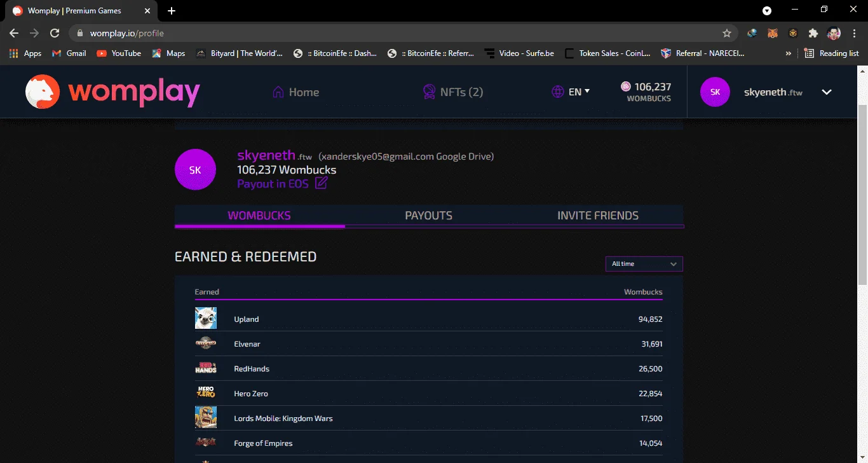
Task: Expand the skyeneth account menu chevron
Action: coord(827,92)
